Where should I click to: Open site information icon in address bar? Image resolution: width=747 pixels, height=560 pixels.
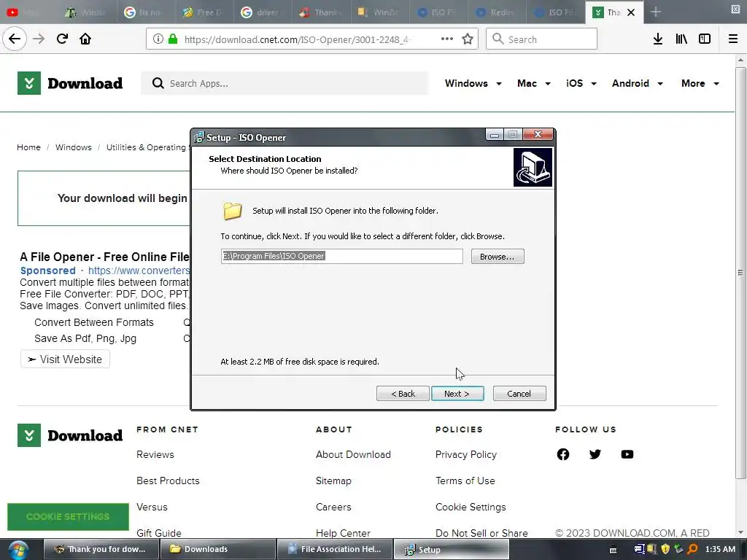click(x=158, y=39)
